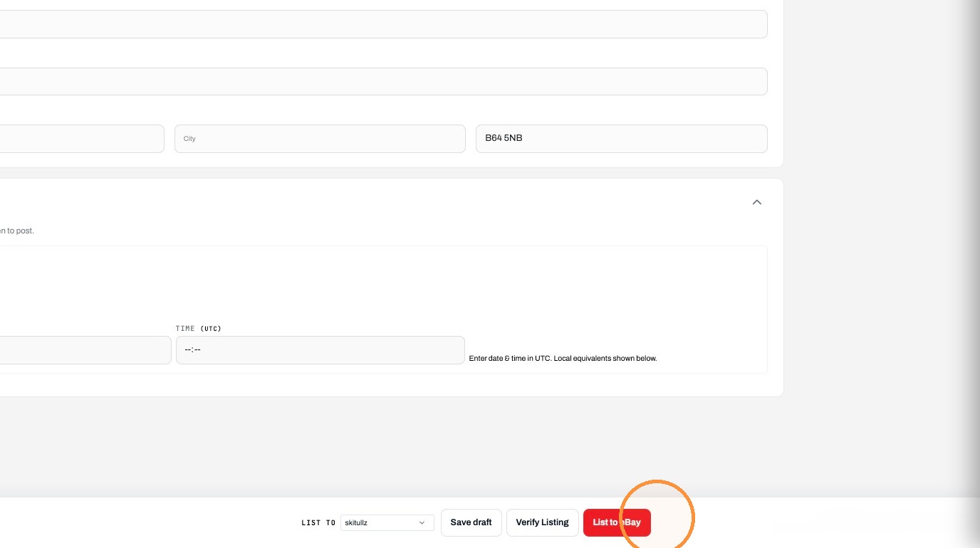980x548 pixels.
Task: Run the Verify Listing check
Action: click(542, 522)
